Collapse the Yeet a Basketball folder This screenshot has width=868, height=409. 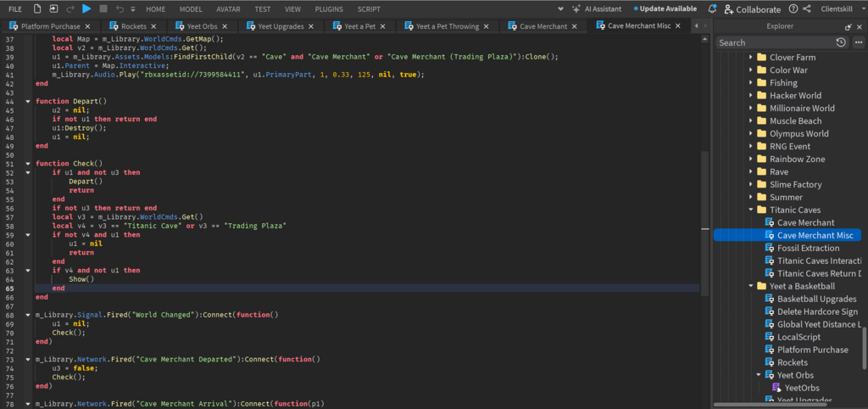click(x=750, y=286)
